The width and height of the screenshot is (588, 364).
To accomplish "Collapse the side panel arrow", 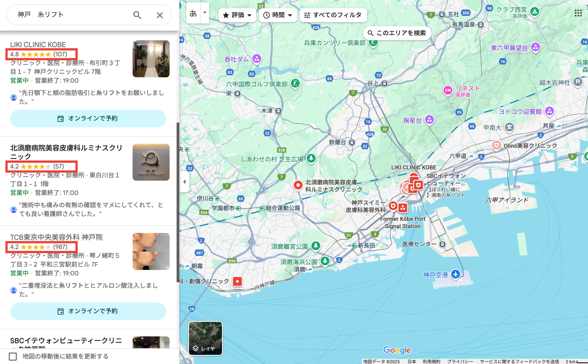I will point(184,182).
